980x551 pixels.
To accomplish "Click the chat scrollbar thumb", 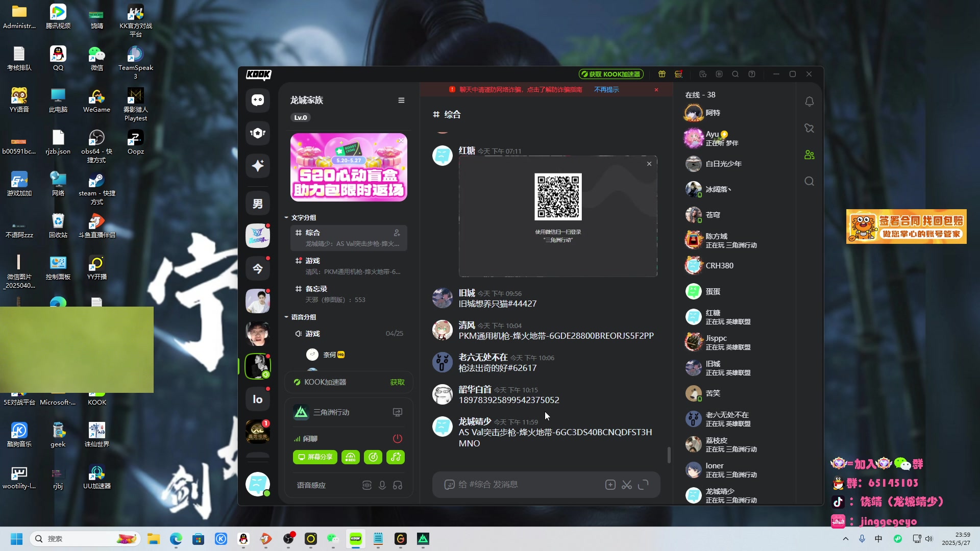I will (x=669, y=455).
